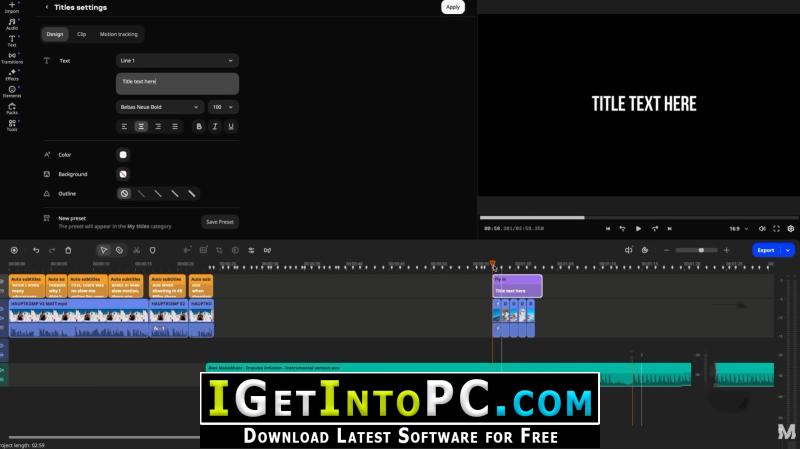
Task: Skip to the previous clip in preview
Action: [608, 229]
